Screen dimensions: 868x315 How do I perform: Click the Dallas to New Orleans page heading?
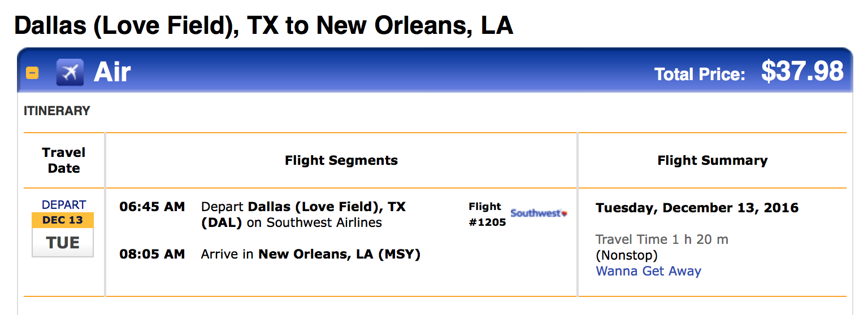click(263, 25)
